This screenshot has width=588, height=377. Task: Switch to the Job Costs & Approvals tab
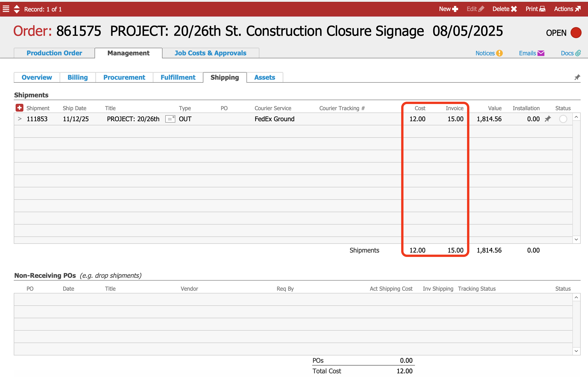pos(210,53)
